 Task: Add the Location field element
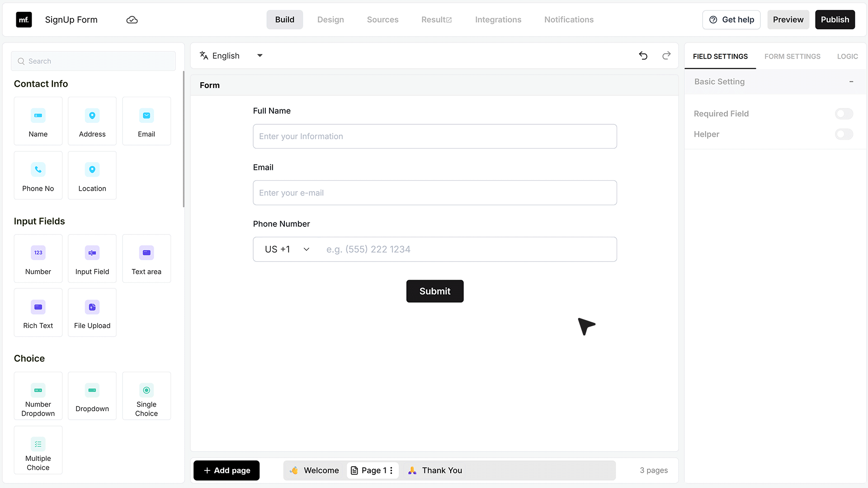tap(92, 175)
